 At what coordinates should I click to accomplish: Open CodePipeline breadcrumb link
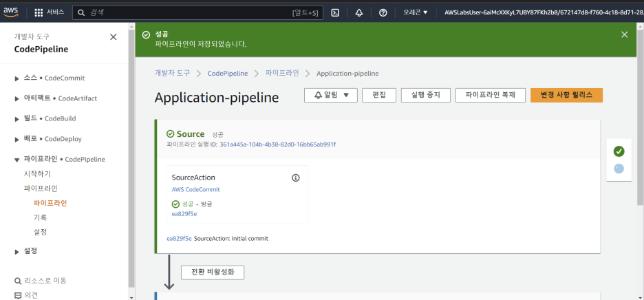pos(228,73)
